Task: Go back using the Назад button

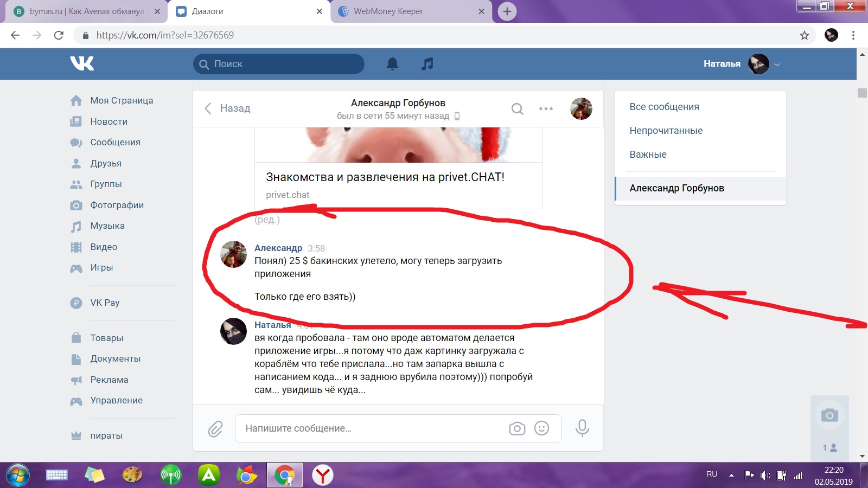Action: [227, 108]
